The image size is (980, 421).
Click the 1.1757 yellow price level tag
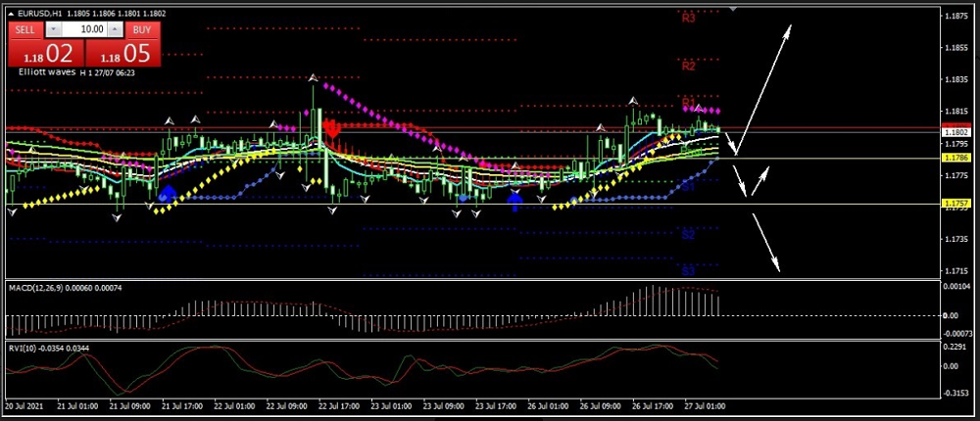(x=956, y=204)
